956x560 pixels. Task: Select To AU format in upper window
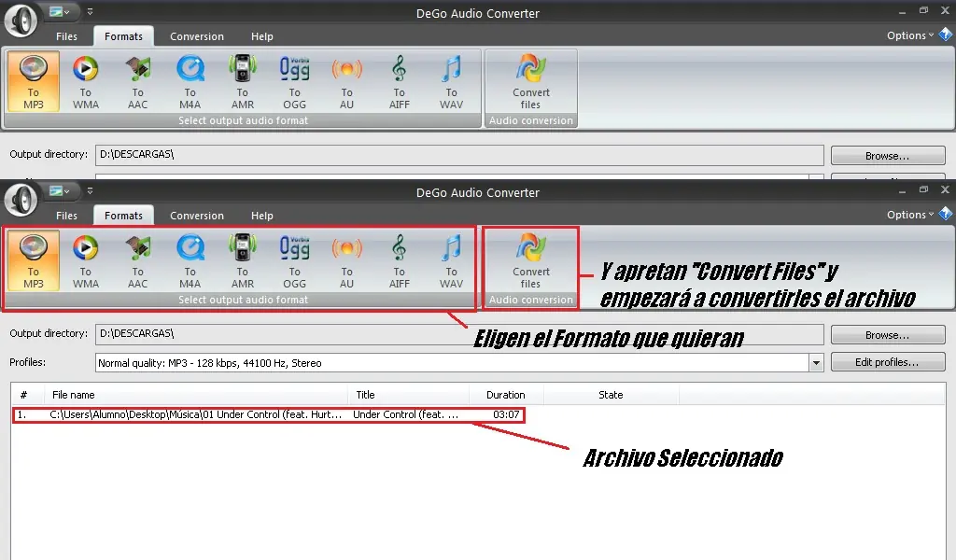(x=347, y=81)
